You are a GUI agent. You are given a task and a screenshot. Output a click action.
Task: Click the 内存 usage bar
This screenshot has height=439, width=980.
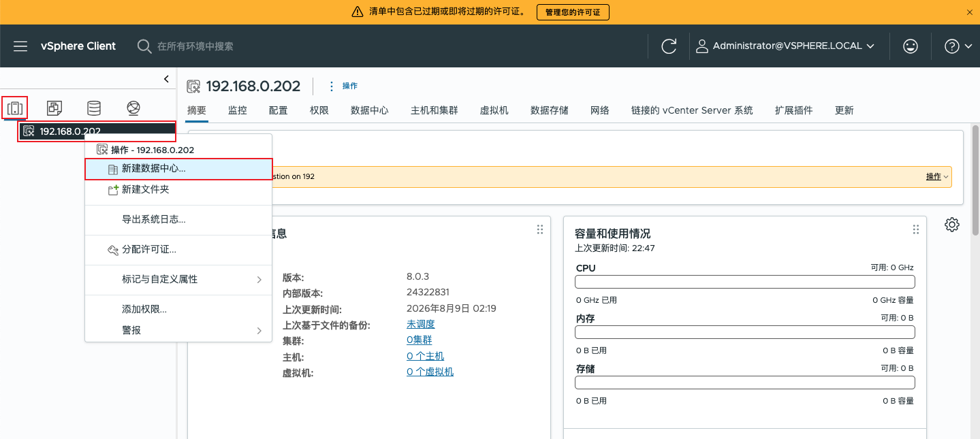coord(745,332)
